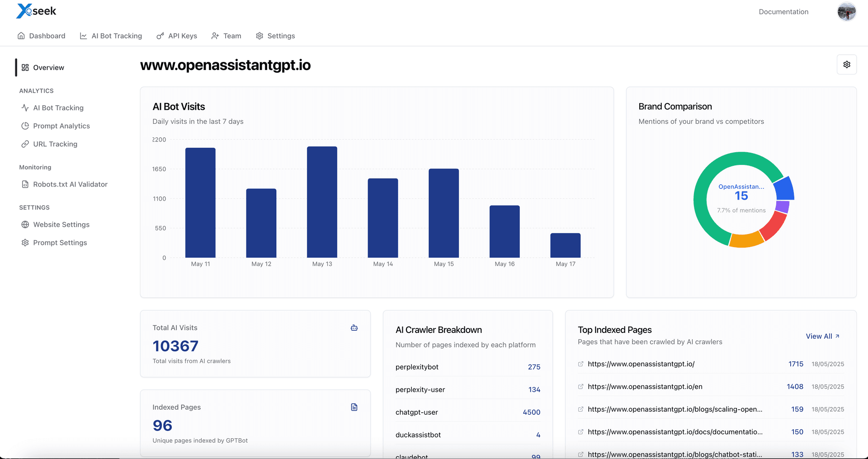Click the document icon in Indexed Pages
Viewport: 868px width, 459px height.
pos(354,407)
